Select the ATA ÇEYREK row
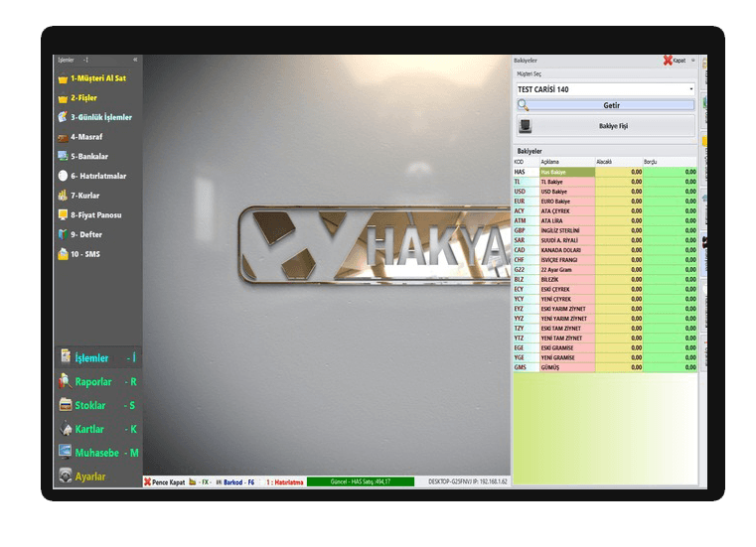The width and height of the screenshot is (756, 547). click(605, 210)
